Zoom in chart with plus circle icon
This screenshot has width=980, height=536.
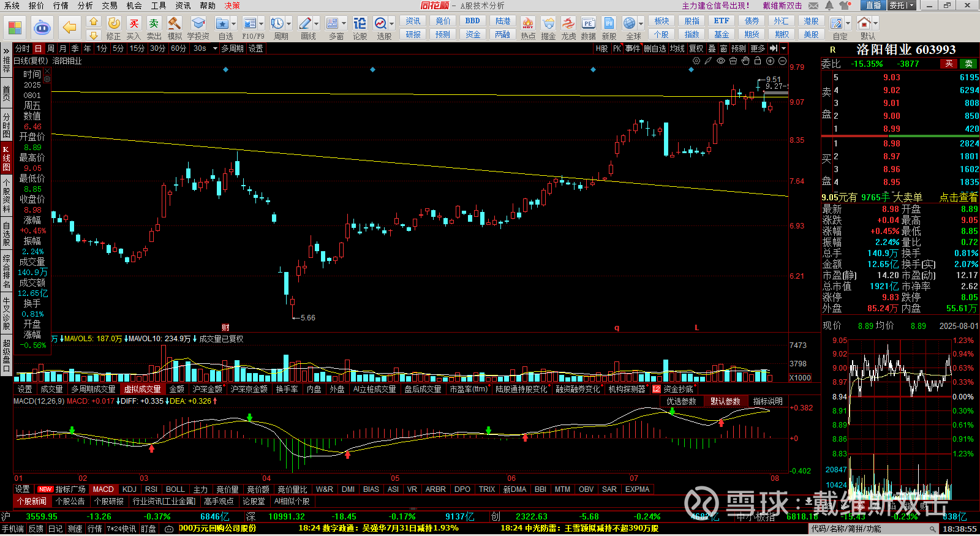point(770,61)
